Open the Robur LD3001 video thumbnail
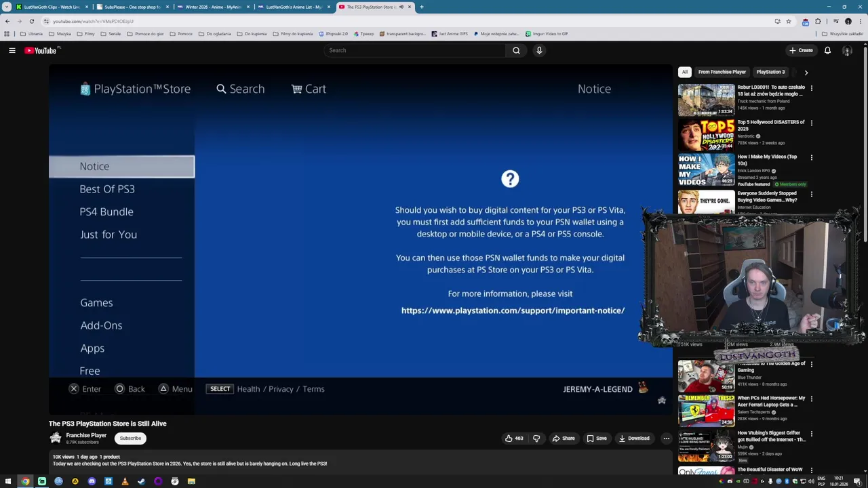 point(706,100)
